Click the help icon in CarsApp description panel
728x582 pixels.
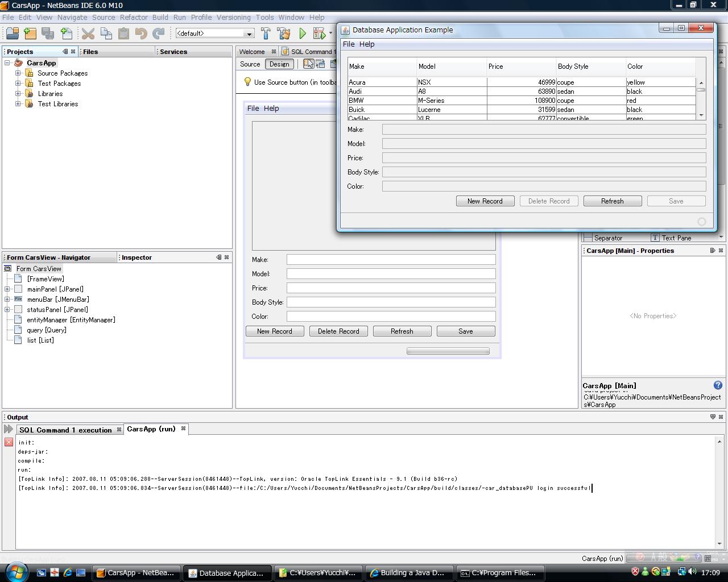tap(718, 385)
